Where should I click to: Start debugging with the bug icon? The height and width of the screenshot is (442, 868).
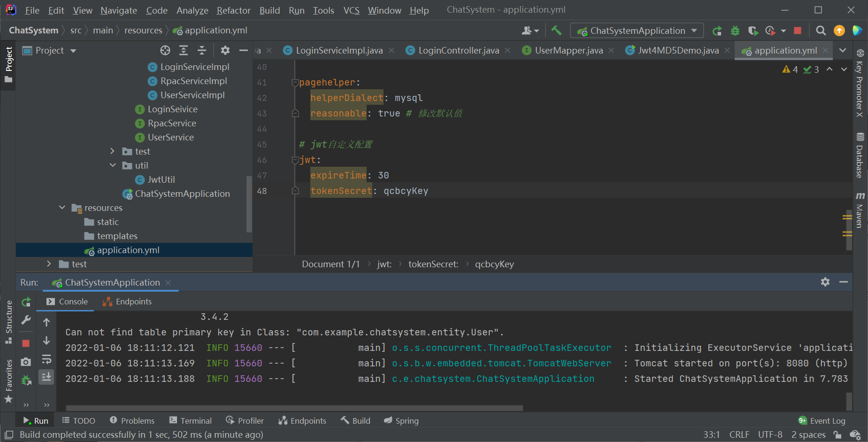tap(735, 30)
